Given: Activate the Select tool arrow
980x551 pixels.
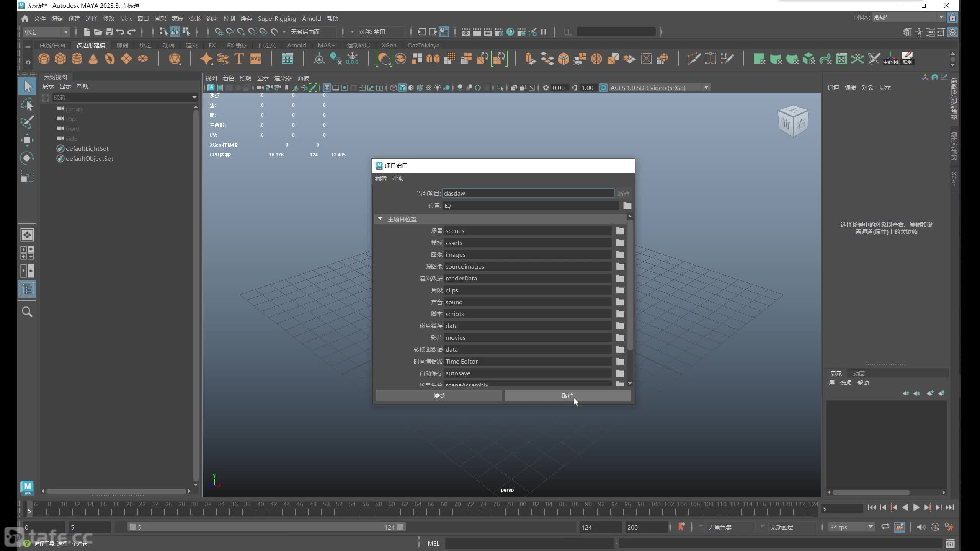Looking at the screenshot, I should click(x=27, y=86).
